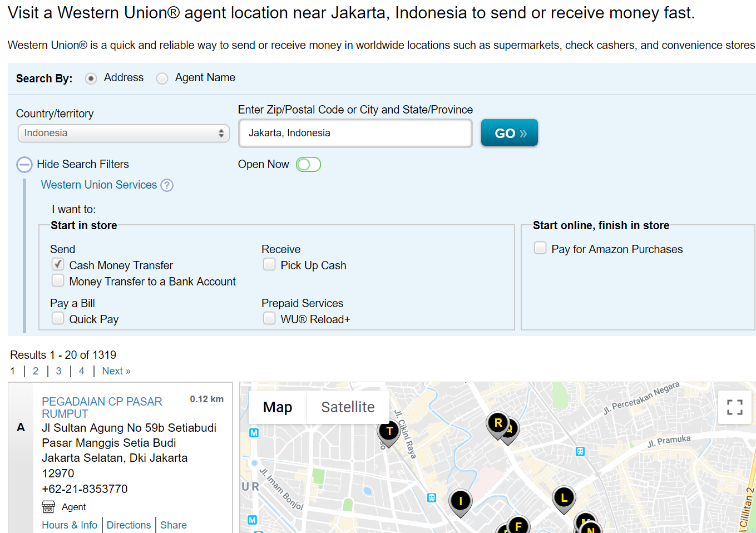Click the GO search button

(510, 133)
